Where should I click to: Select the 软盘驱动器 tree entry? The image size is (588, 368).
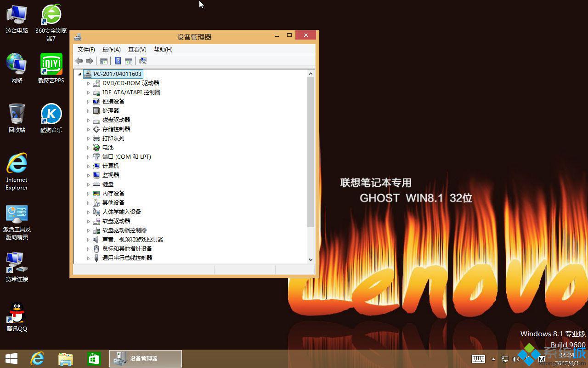coord(116,221)
